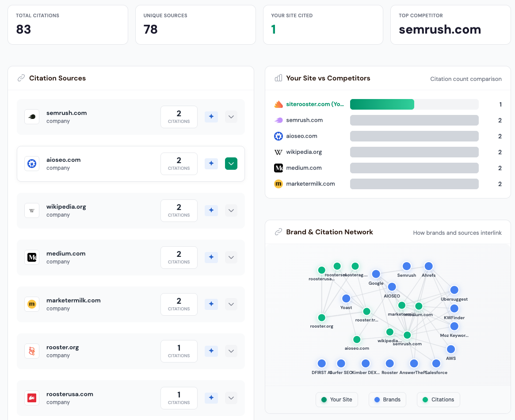Click the wikipedia.org favicon in Citation Sources
Viewport: 515px width, 420px height.
pos(32,210)
